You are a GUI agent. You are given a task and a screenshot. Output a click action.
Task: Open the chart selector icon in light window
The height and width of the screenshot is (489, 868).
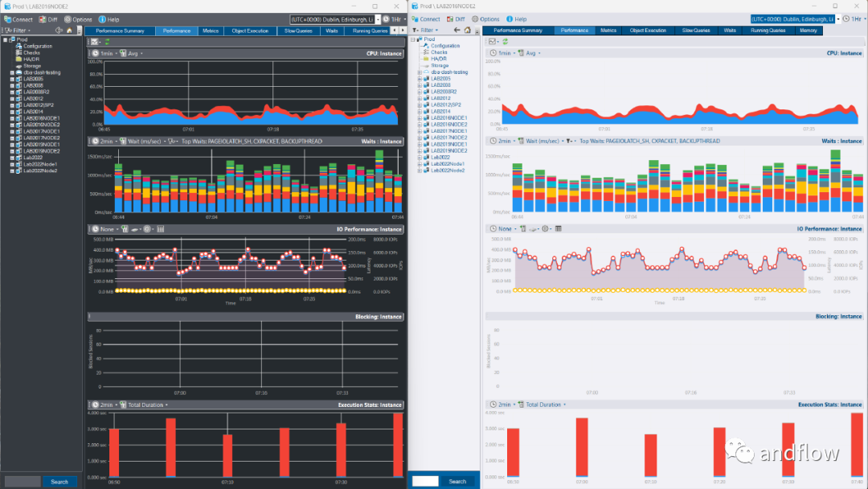tap(493, 41)
